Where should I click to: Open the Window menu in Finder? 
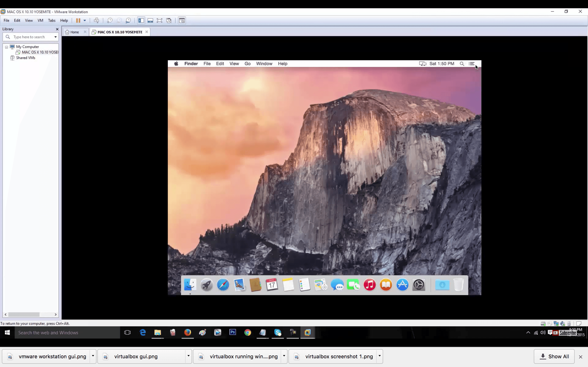264,63
